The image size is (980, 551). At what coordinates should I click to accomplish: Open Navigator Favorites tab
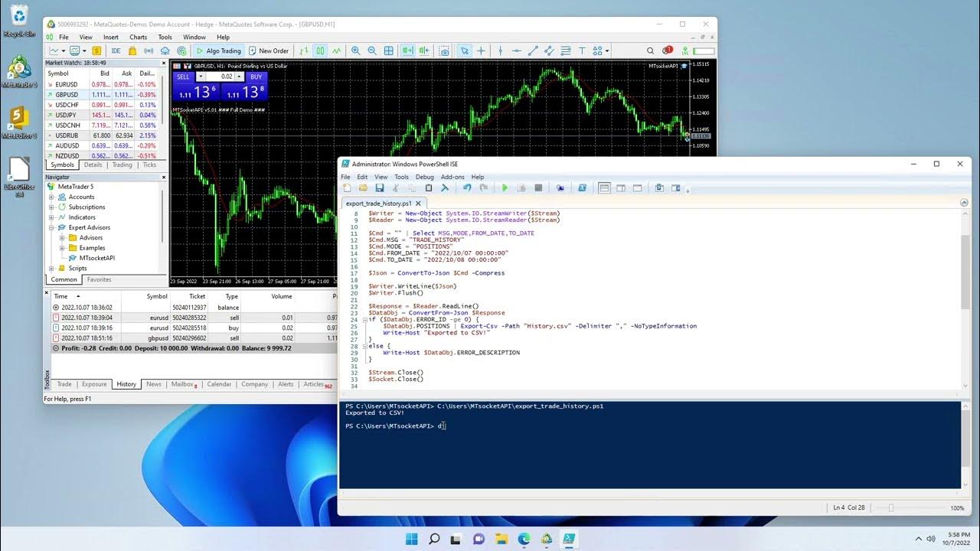tap(99, 279)
